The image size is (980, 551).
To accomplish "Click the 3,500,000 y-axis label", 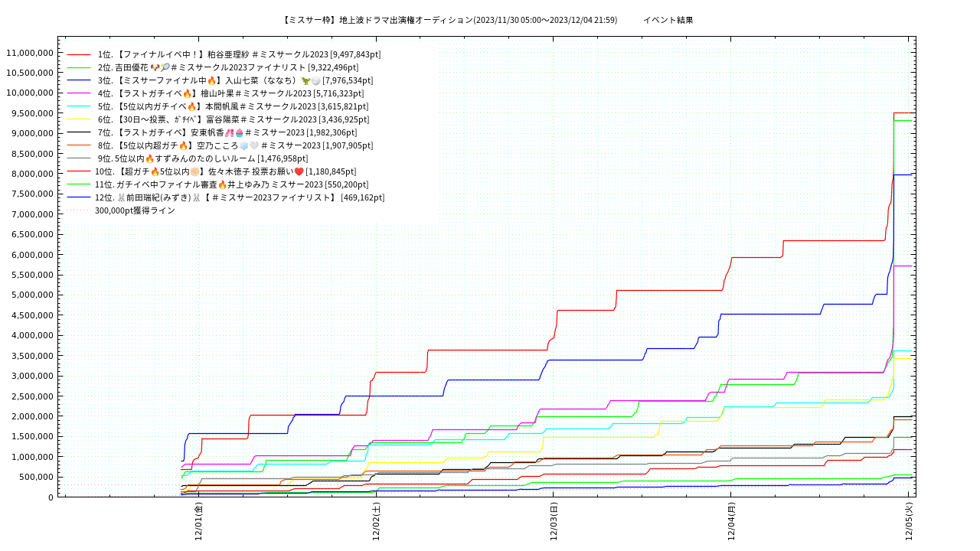I will pyautogui.click(x=31, y=356).
